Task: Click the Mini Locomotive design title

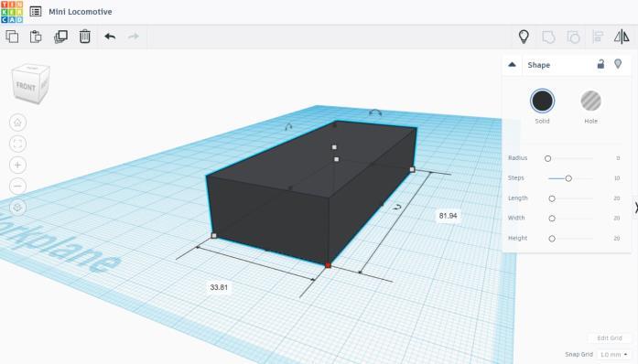Action: tap(81, 12)
